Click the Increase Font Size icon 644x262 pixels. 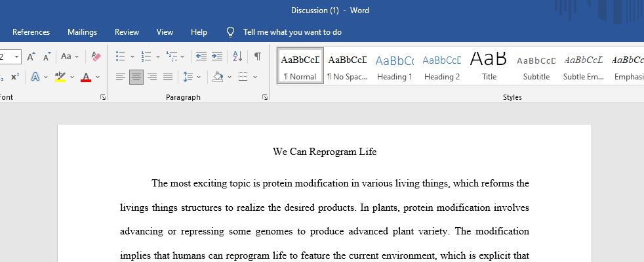31,56
